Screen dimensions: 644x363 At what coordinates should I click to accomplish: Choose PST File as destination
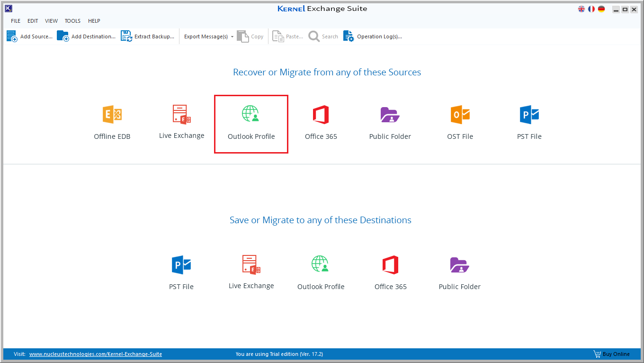coord(181,273)
